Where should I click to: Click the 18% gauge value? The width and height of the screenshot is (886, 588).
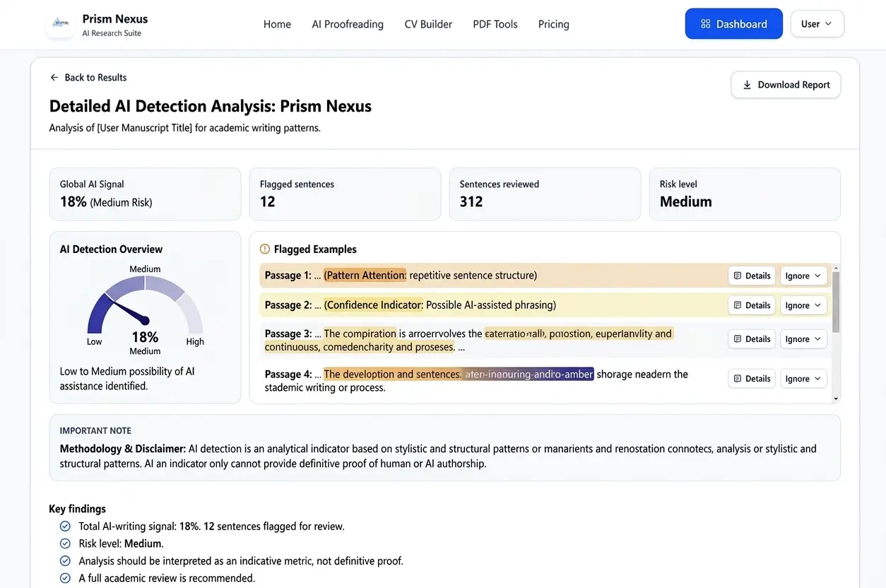point(145,336)
